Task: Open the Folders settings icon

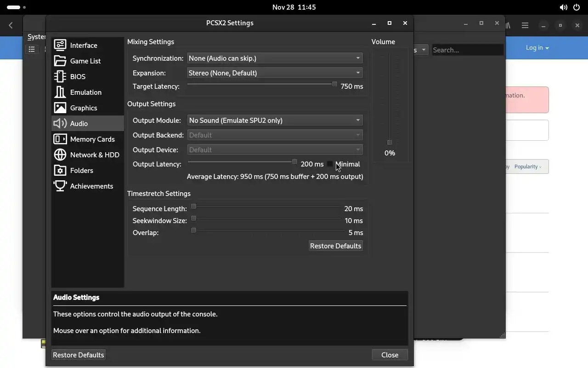Action: [x=60, y=170]
